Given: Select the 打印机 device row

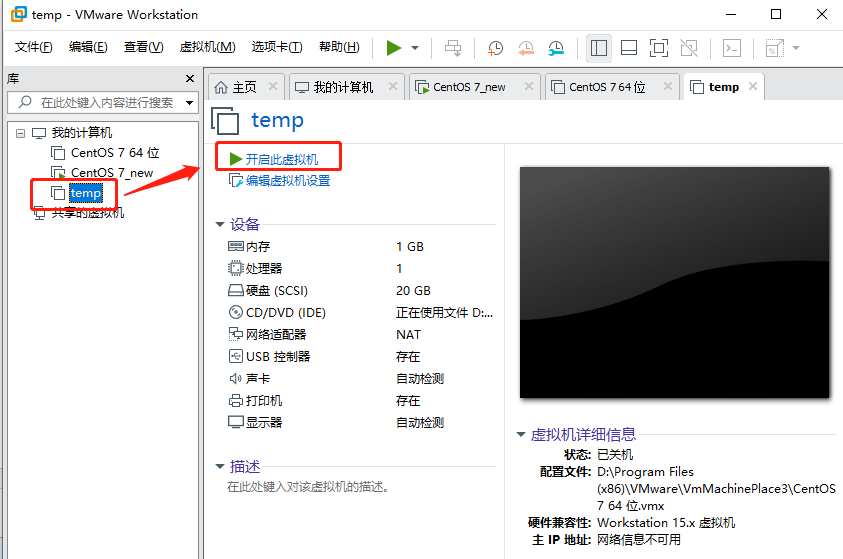Looking at the screenshot, I should (360, 401).
